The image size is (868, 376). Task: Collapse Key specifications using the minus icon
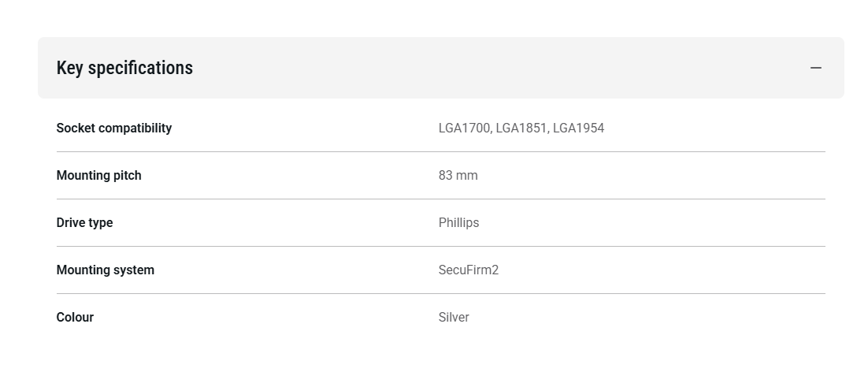pyautogui.click(x=815, y=68)
